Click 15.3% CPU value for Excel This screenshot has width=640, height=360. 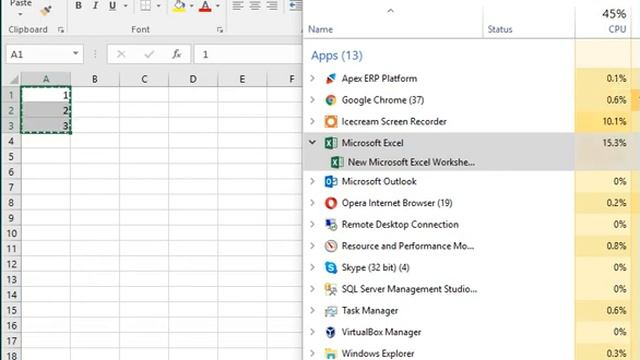[614, 143]
